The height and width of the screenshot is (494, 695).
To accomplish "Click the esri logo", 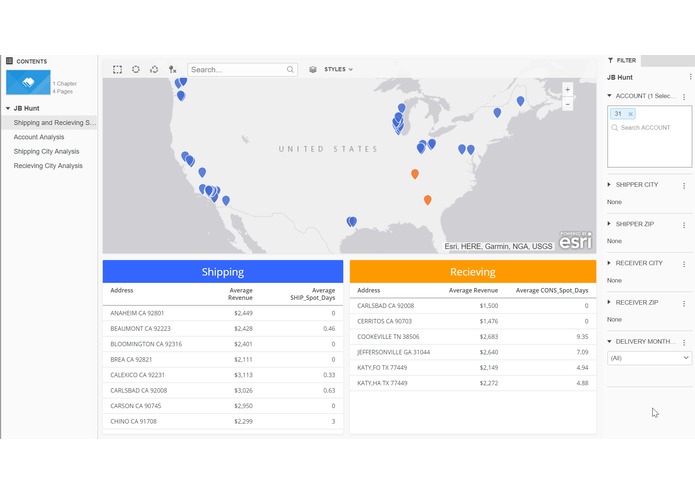I will click(575, 241).
